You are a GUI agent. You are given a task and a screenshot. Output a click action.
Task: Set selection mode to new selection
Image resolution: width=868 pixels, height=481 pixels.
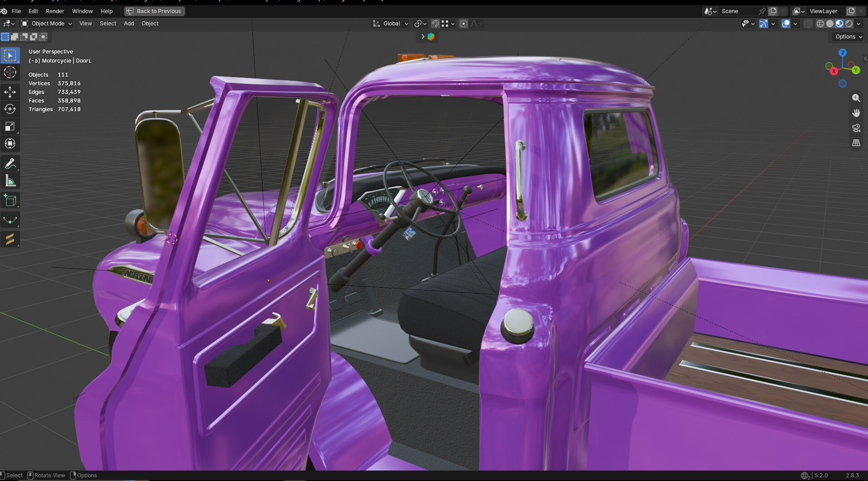tap(5, 37)
